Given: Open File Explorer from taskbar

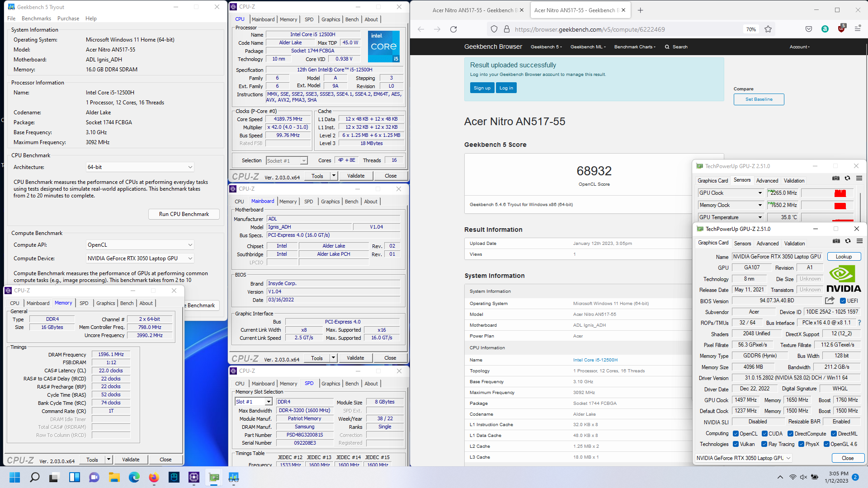Looking at the screenshot, I should [x=114, y=477].
